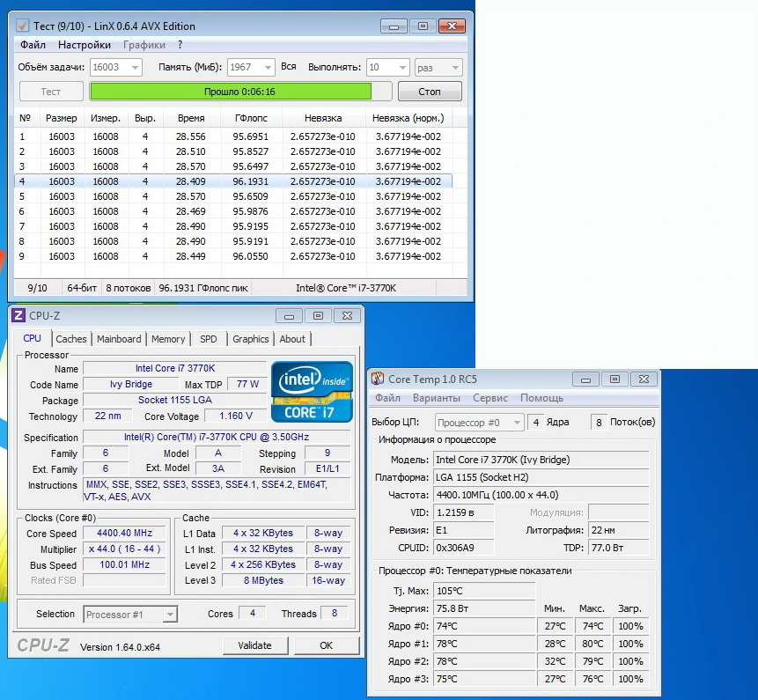Click the Core Temp title bar icon
Image resolution: width=758 pixels, height=700 pixels.
378,379
